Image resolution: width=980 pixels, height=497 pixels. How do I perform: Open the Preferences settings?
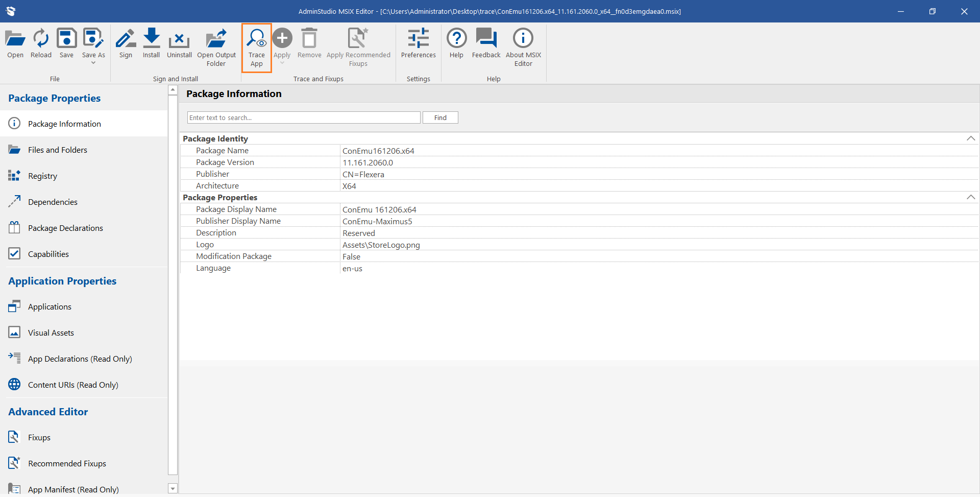click(418, 44)
